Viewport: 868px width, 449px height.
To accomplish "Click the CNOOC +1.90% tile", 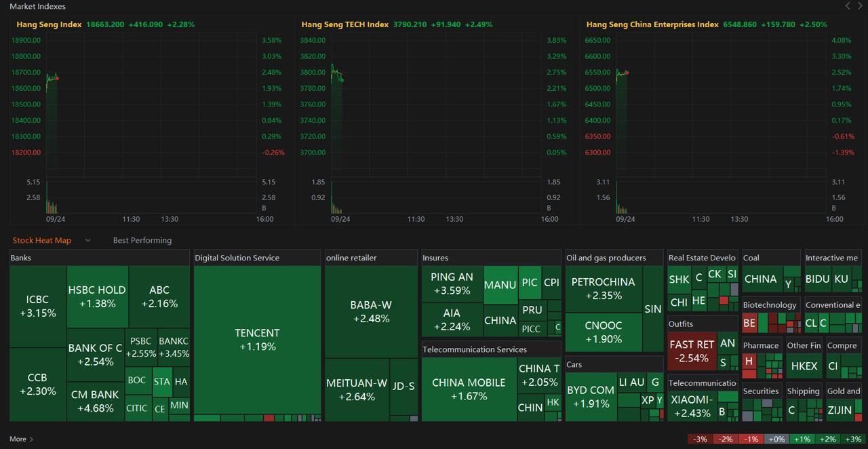I will click(604, 332).
